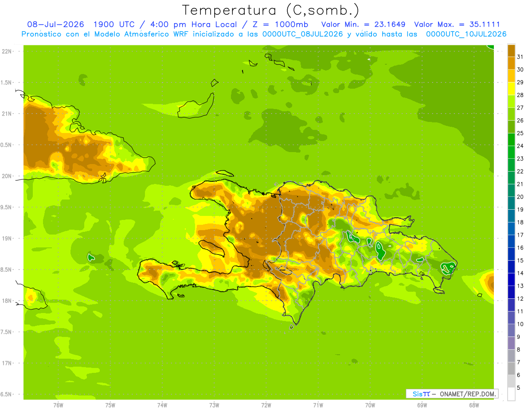Click the "19N" latitude label
532x411 pixels.
7,238
